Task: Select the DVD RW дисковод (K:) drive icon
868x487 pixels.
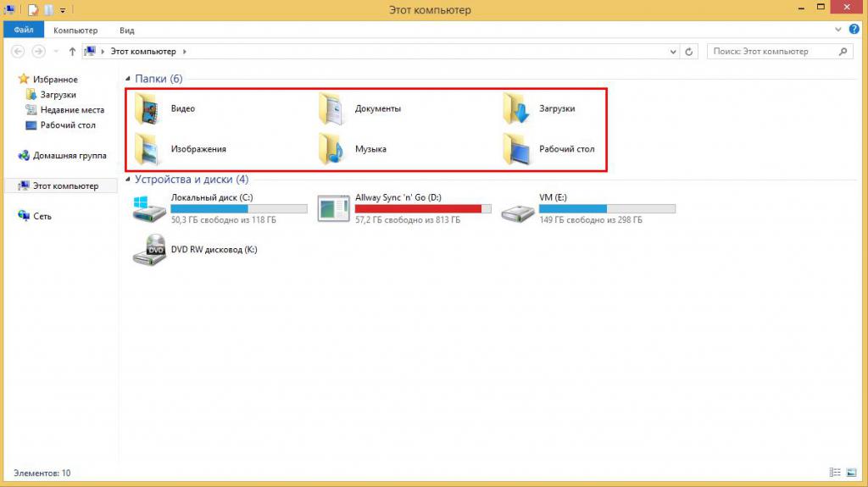Action: (149, 250)
